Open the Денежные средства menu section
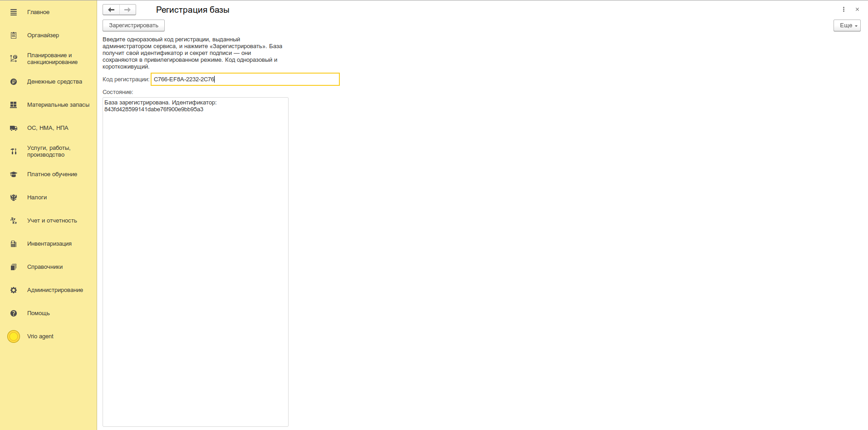868x430 pixels. [x=54, y=82]
